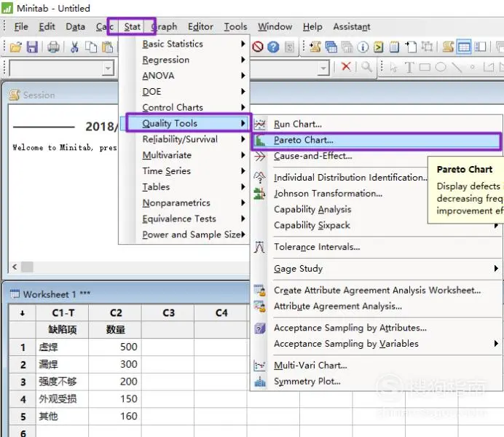Click the C1-T column header
Image resolution: width=504 pixels, height=437 pixels.
pyautogui.click(x=63, y=312)
